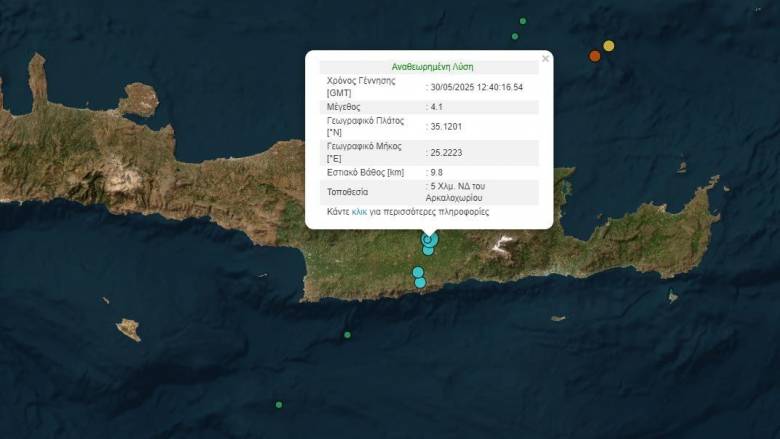
Task: Click the upper of the two southern cyan markers
Action: [418, 272]
